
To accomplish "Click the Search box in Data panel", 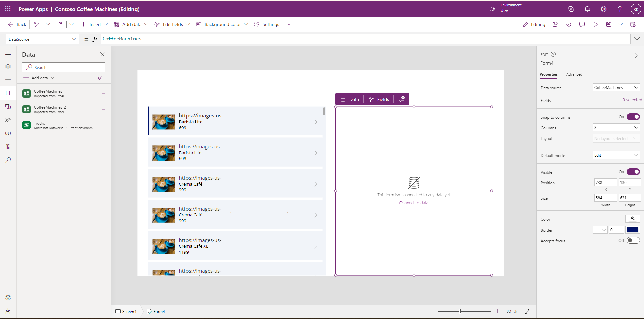I will [64, 67].
